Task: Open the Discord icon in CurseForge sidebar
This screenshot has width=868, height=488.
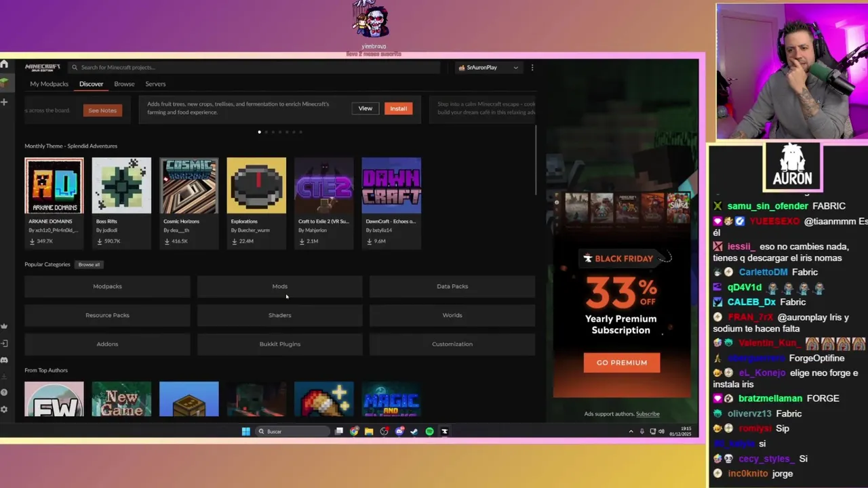Action: [x=4, y=360]
